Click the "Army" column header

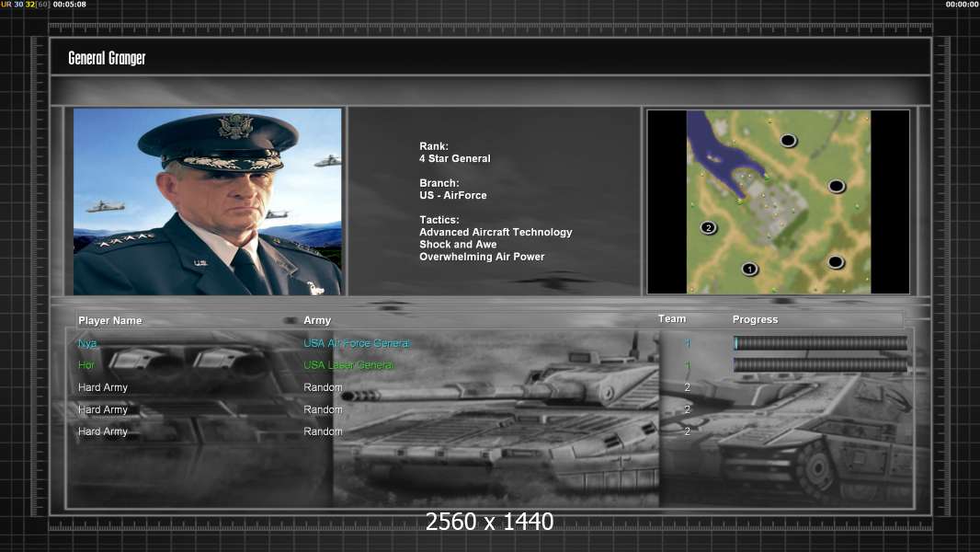tap(317, 320)
